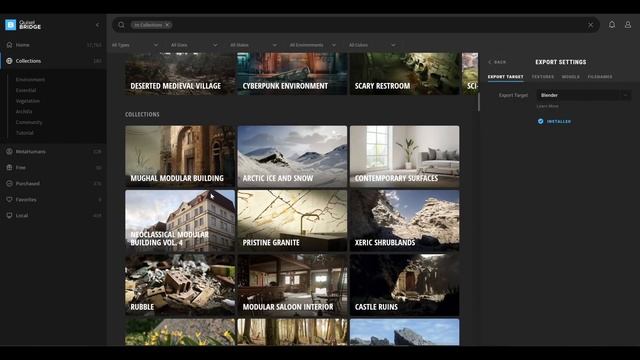Open Scary Restroom collection
The width and height of the screenshot is (640, 360).
(404, 73)
